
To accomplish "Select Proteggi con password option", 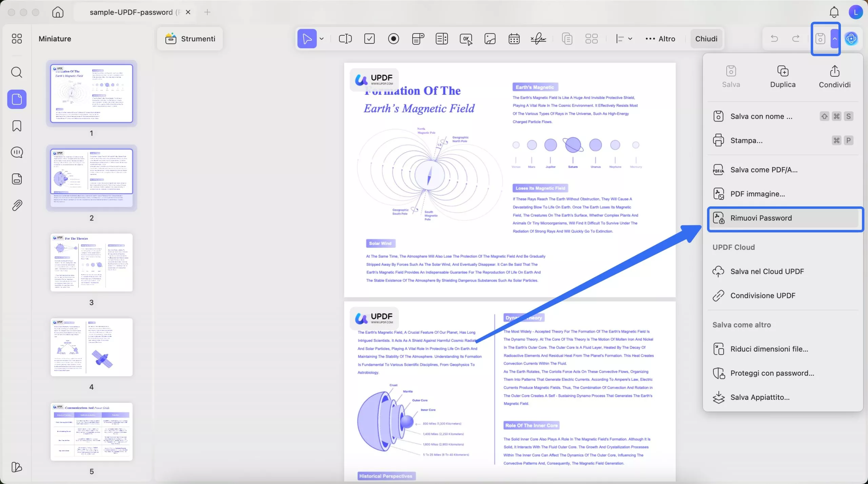I will point(772,373).
